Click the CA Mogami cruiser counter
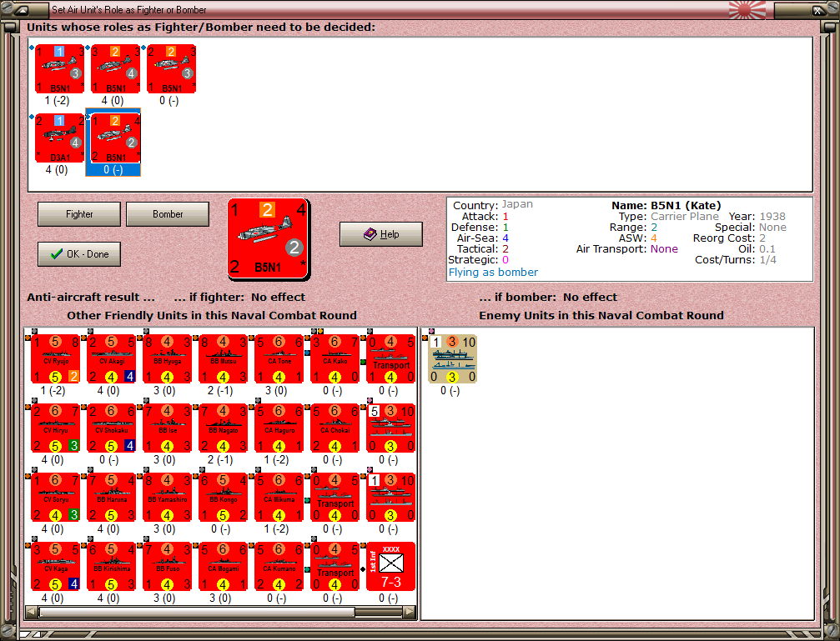The height and width of the screenshot is (641, 840). pyautogui.click(x=224, y=566)
